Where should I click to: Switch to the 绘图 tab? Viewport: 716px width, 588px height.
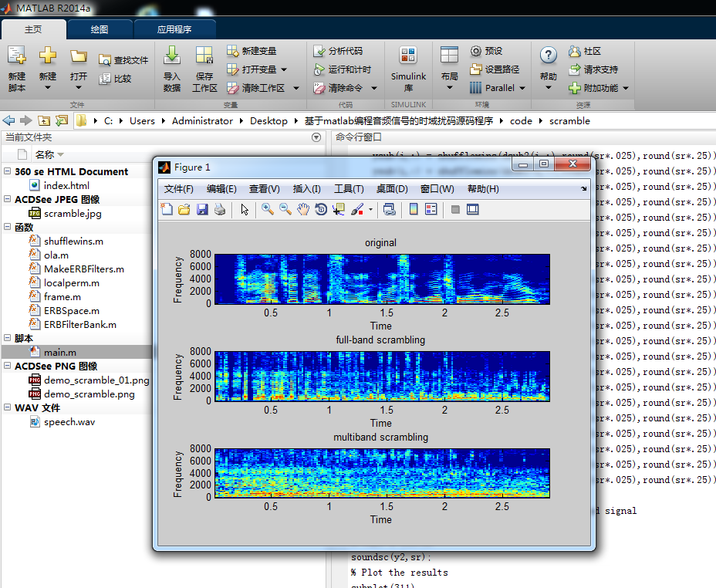click(x=100, y=29)
